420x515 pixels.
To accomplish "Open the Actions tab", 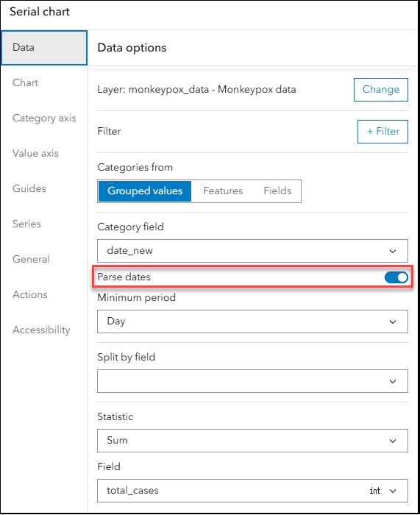I will click(44, 294).
